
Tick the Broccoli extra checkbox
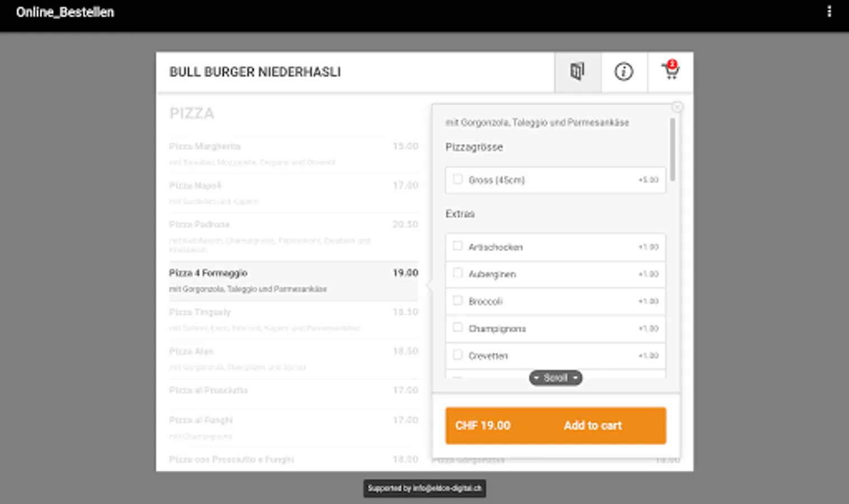coord(458,300)
